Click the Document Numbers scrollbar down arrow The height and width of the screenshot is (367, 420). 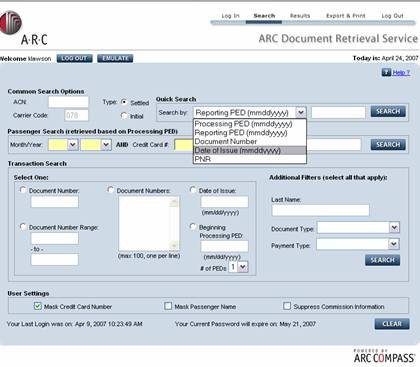(174, 246)
